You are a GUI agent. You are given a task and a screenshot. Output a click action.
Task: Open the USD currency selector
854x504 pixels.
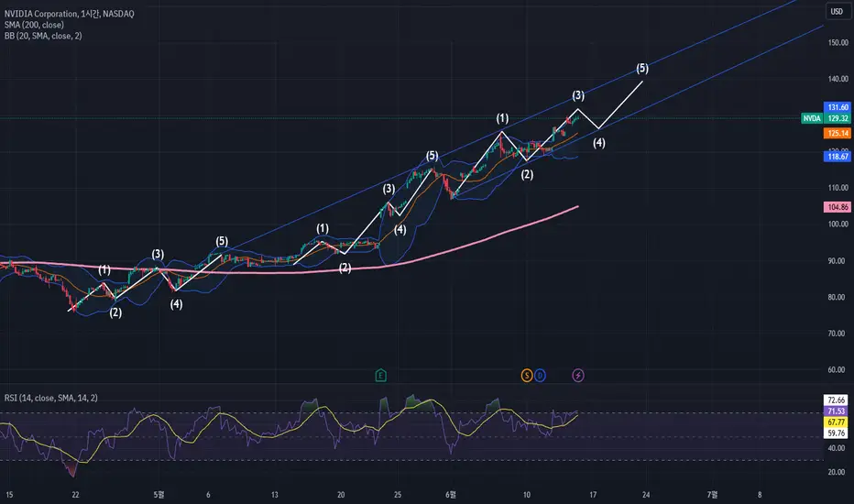pos(837,11)
